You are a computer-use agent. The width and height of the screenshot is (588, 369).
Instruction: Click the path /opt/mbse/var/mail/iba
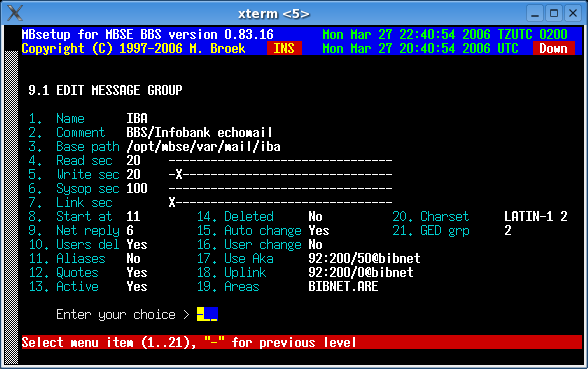click(203, 147)
